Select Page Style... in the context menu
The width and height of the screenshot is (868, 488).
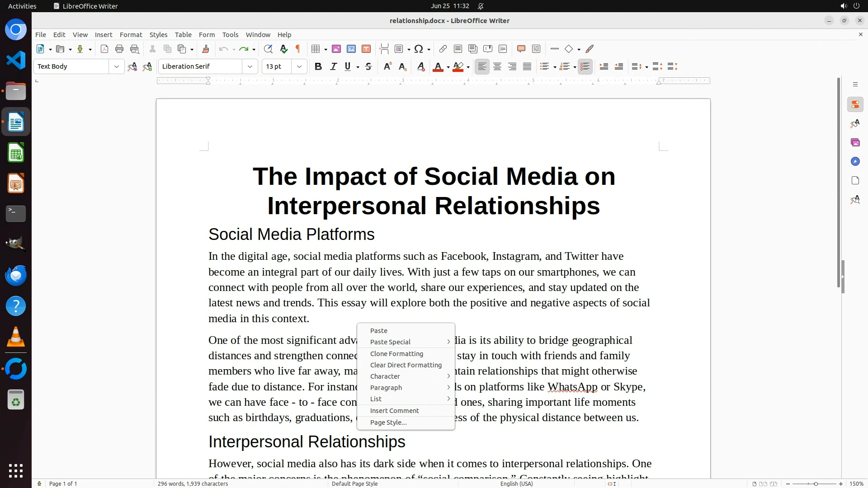[388, 422]
